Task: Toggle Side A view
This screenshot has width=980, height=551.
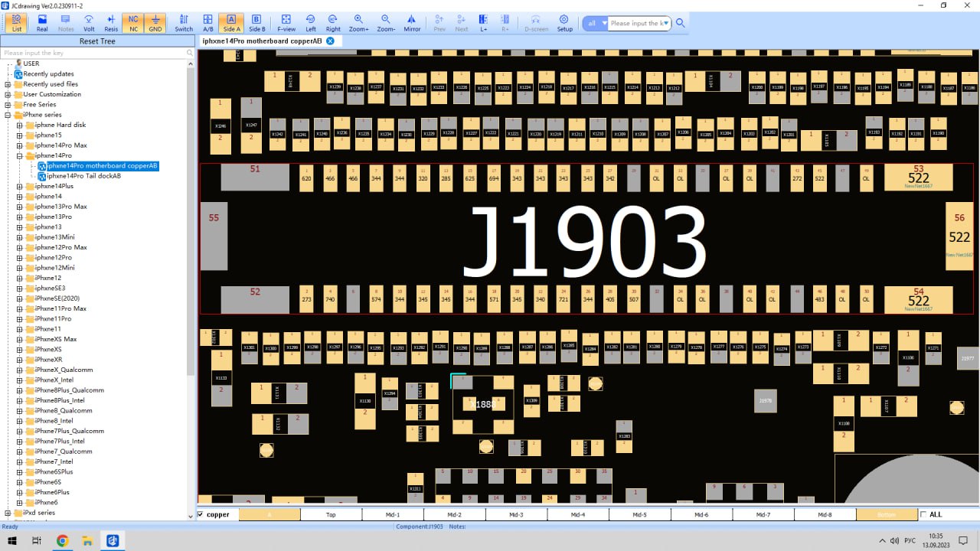Action: click(x=232, y=22)
